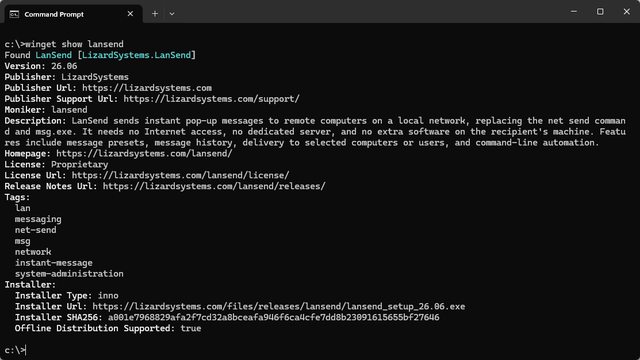
Task: Click the Tags: heading
Action: click(x=17, y=197)
